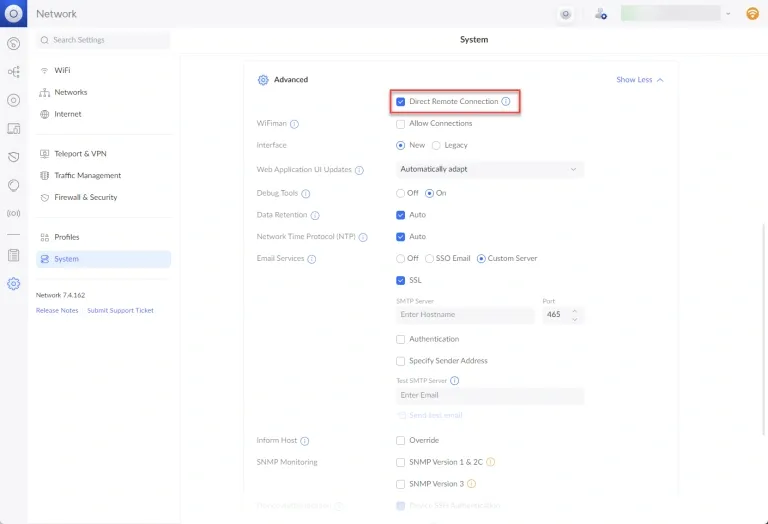The image size is (768, 524).
Task: Collapse Advanced section with Show Less
Action: pyautogui.click(x=639, y=80)
